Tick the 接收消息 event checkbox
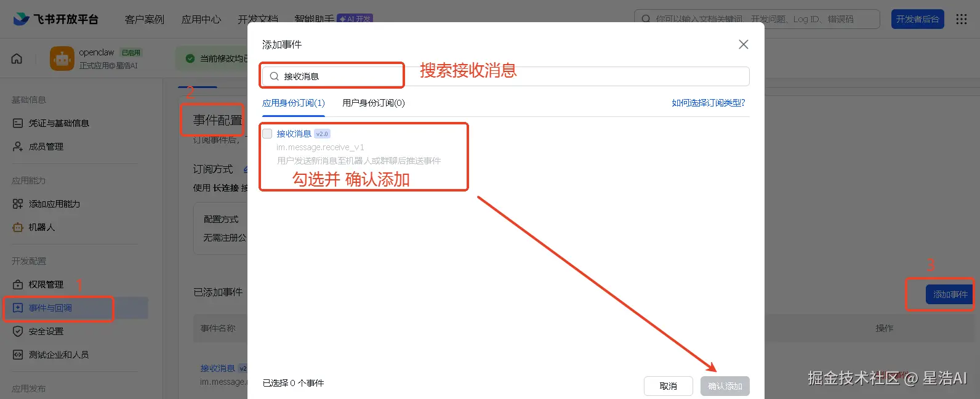 pyautogui.click(x=267, y=134)
